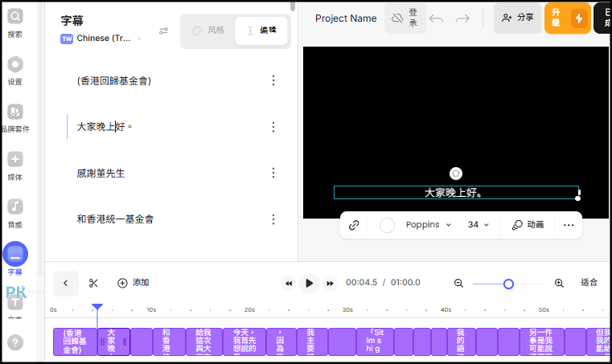The image size is (612, 364).
Task: Switch to the 风格 style tab
Action: click(208, 31)
